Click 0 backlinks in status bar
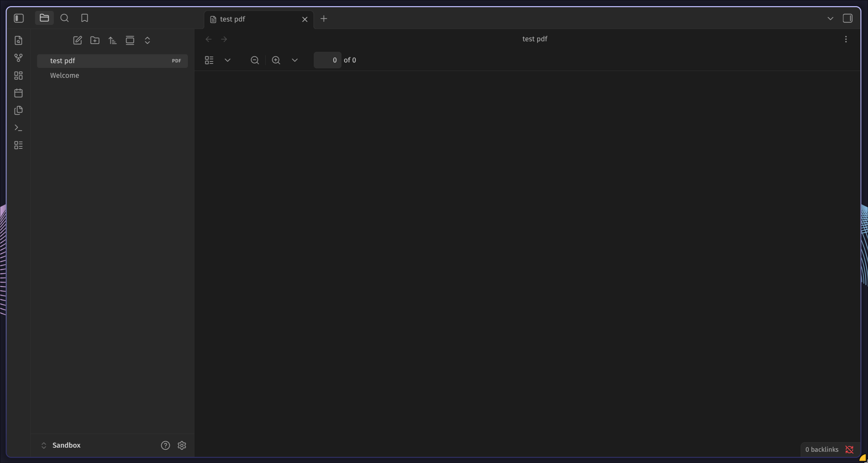This screenshot has height=463, width=868. (x=822, y=449)
